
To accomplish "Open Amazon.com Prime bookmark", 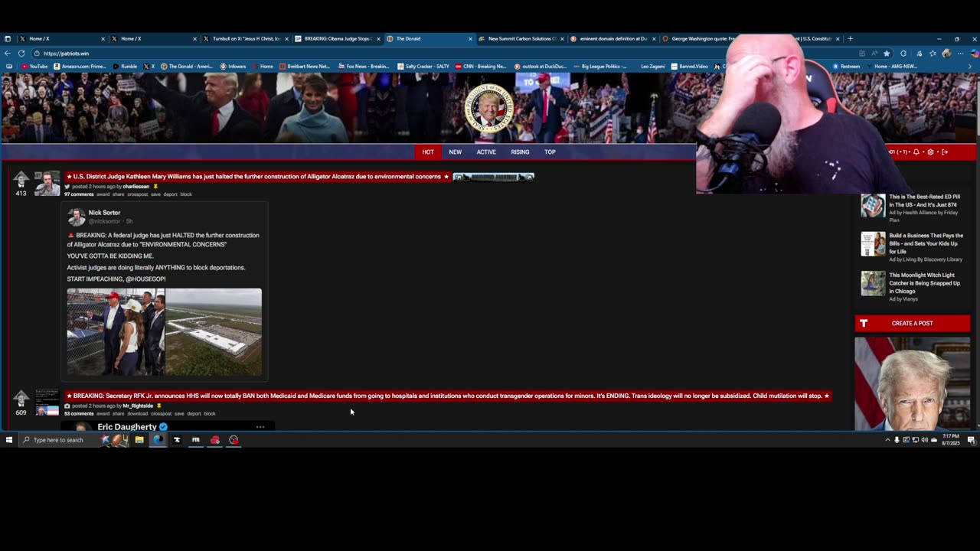I will [80, 67].
